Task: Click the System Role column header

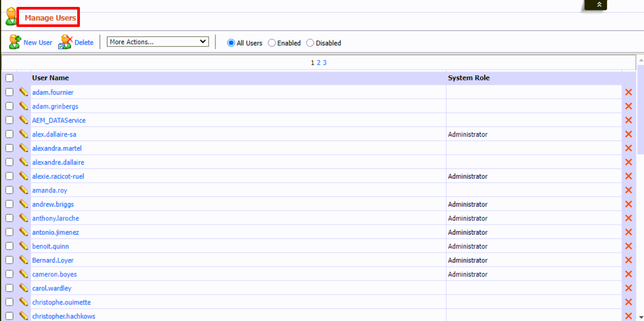Action: [468, 78]
